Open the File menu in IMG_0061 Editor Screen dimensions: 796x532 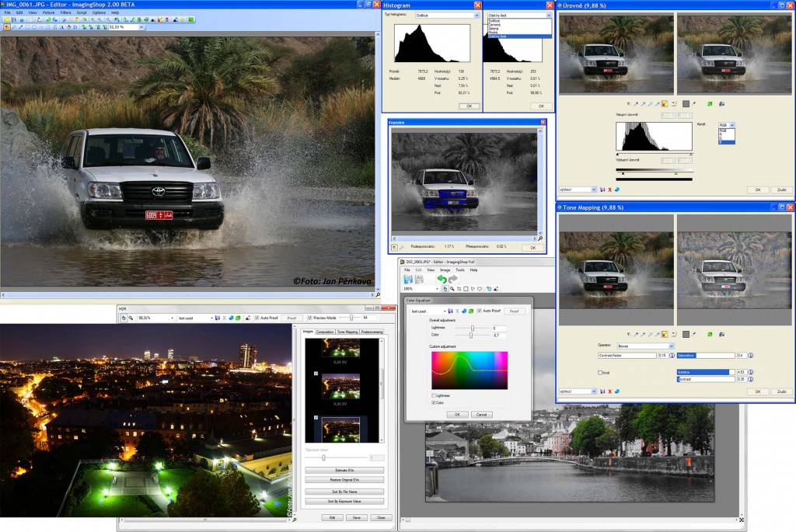point(7,12)
